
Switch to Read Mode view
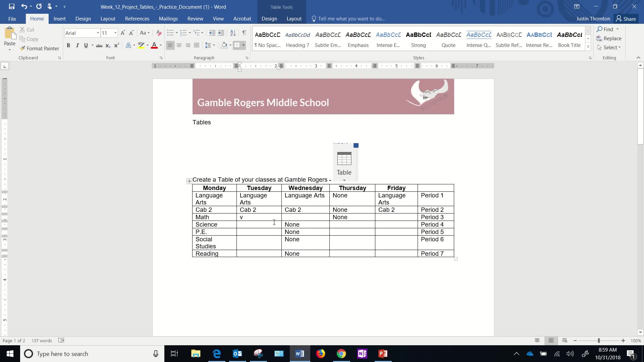537,341
